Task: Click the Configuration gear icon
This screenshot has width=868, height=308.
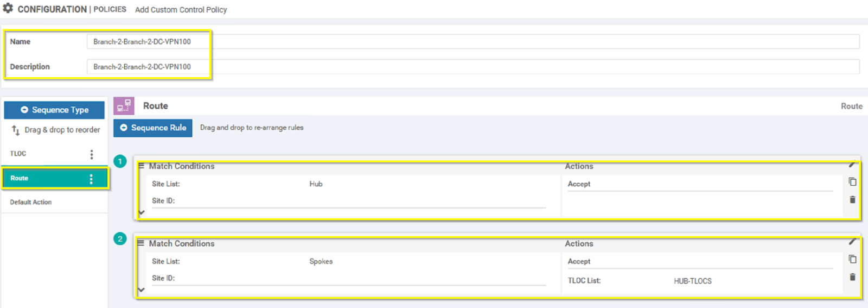Action: click(x=8, y=8)
